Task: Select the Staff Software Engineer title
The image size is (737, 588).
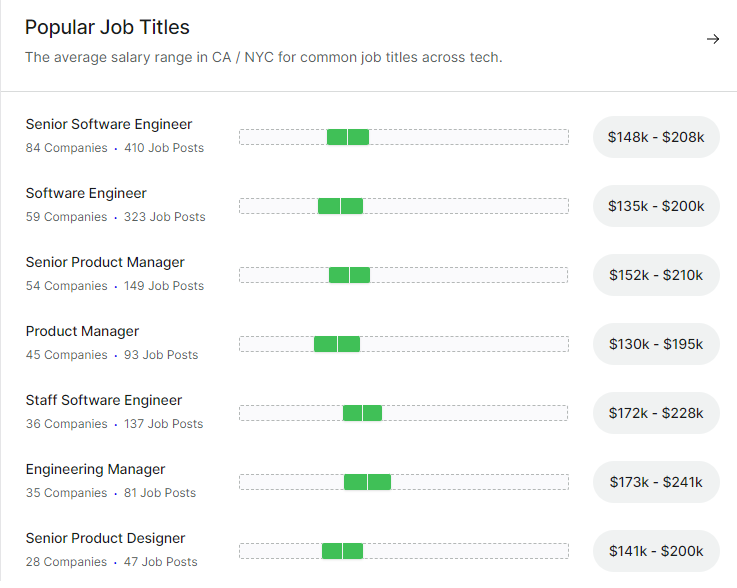Action: coord(103,400)
